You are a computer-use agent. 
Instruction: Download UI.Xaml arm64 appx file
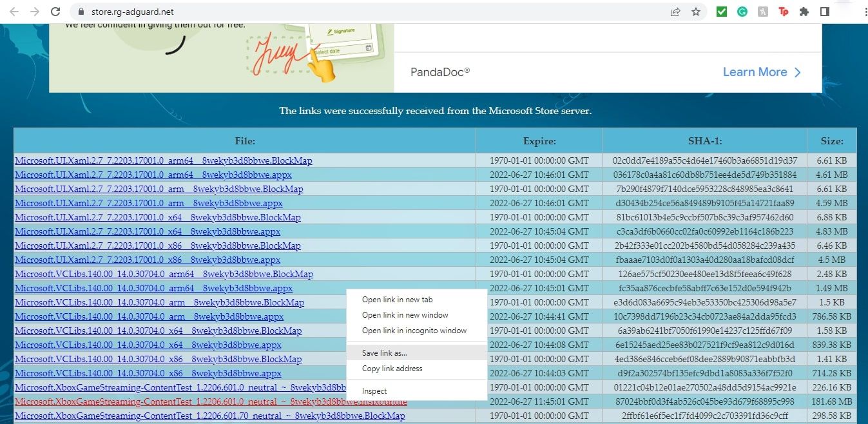153,175
